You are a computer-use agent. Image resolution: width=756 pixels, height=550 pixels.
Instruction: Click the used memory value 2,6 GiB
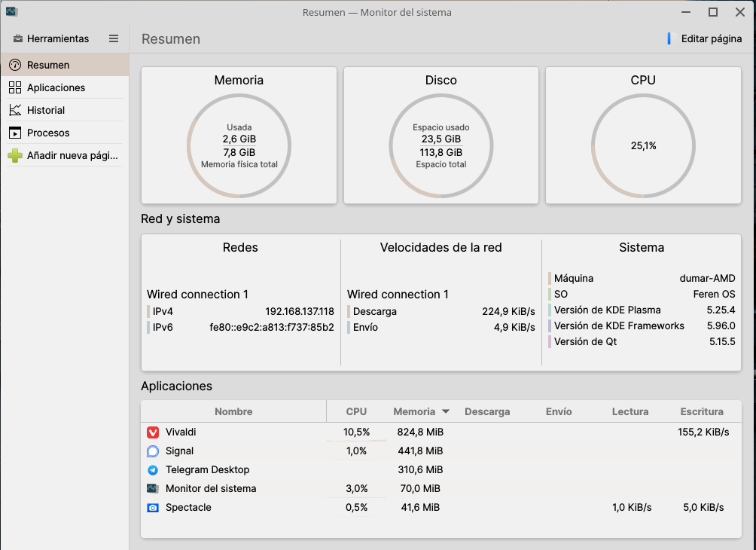[x=239, y=139]
